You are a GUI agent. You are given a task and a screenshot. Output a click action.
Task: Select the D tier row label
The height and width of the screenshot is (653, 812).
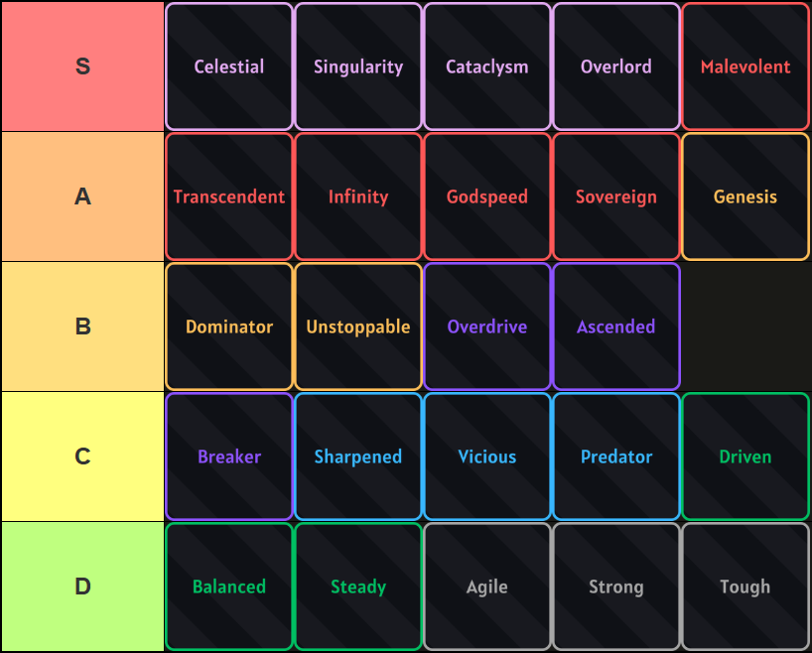[x=82, y=587]
